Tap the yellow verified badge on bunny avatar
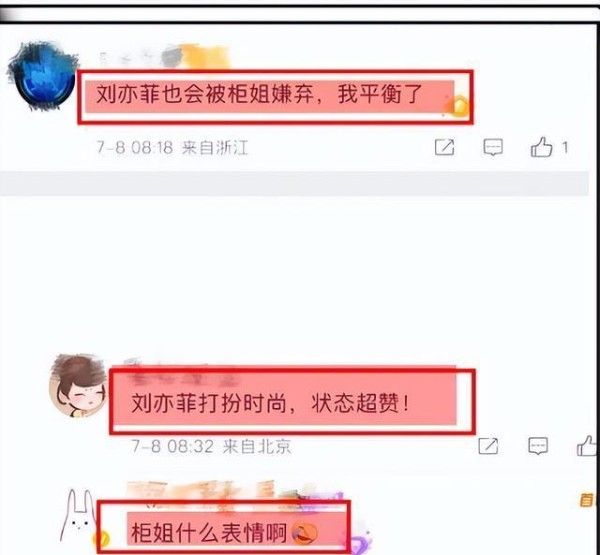 [x=102, y=540]
